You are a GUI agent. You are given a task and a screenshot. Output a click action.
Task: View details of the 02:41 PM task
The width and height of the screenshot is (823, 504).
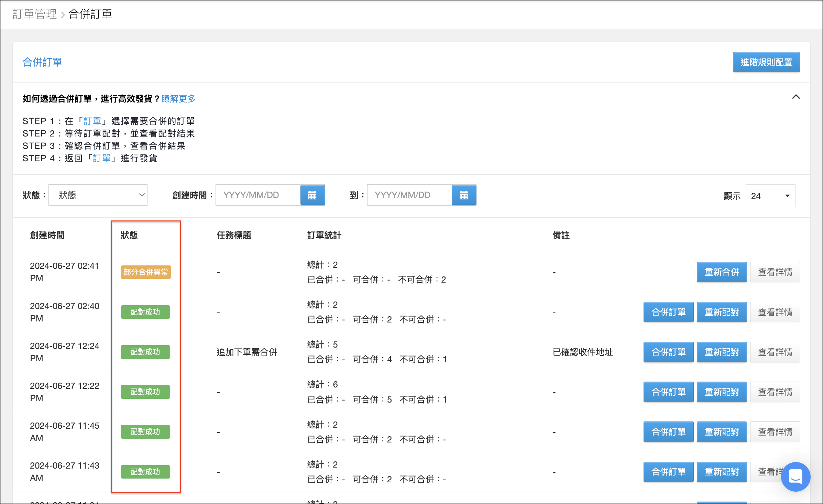[775, 272]
